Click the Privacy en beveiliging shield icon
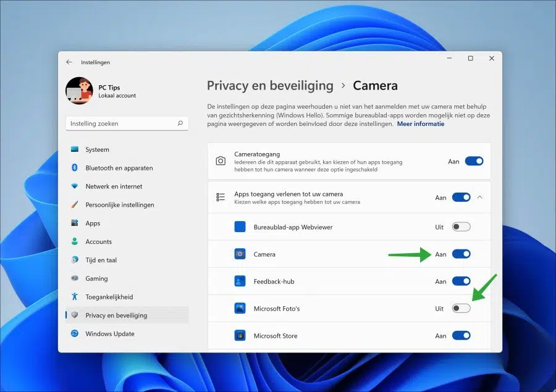Image resolution: width=556 pixels, height=392 pixels. tap(75, 315)
